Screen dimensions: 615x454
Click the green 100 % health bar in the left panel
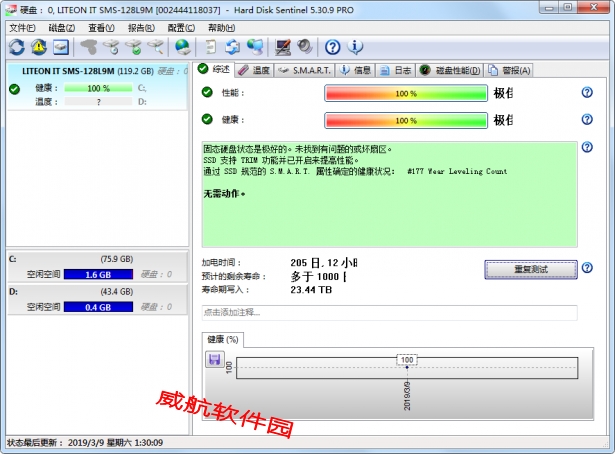click(x=98, y=88)
